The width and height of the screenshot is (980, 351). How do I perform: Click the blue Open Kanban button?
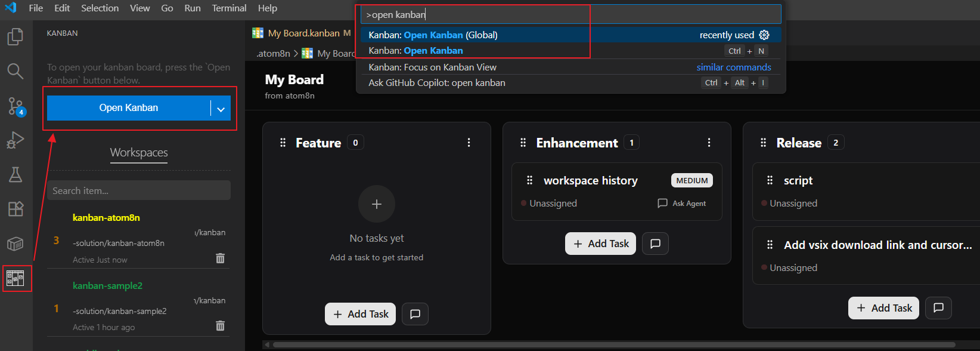(129, 108)
